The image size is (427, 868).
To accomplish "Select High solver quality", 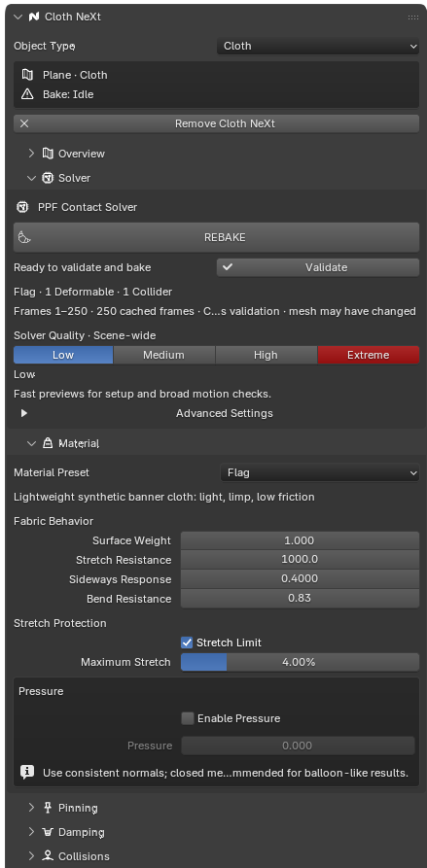I will (266, 355).
